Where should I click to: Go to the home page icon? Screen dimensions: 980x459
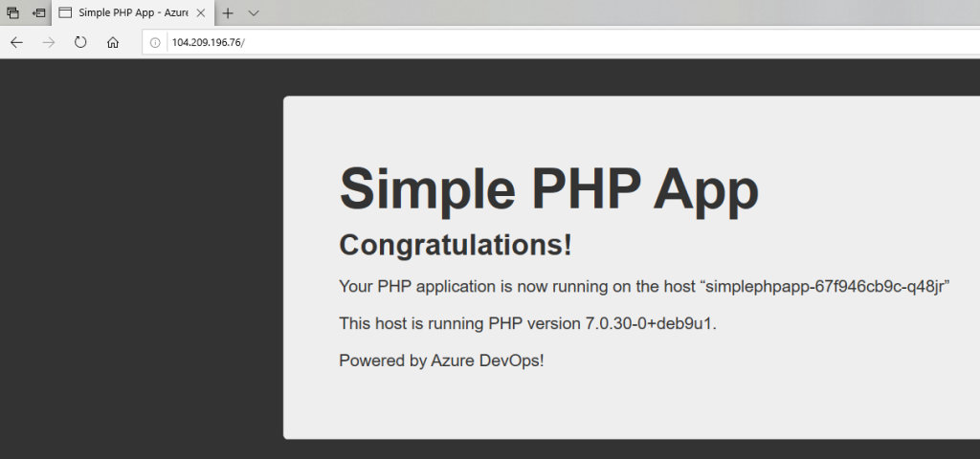[113, 42]
